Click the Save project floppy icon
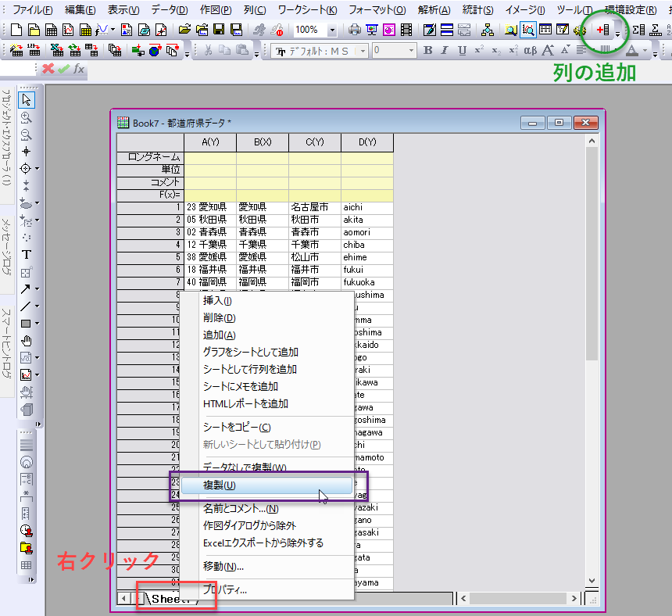Viewport: 672px width, 616px height. (219, 30)
